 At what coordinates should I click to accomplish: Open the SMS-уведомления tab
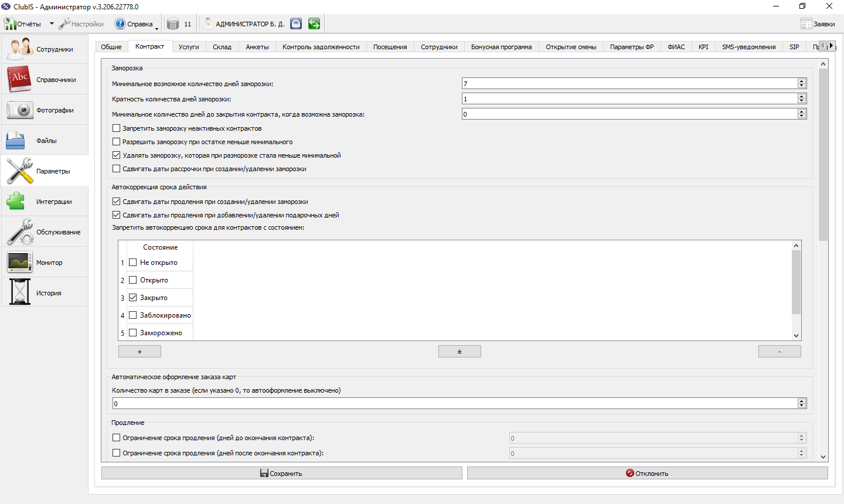point(748,47)
